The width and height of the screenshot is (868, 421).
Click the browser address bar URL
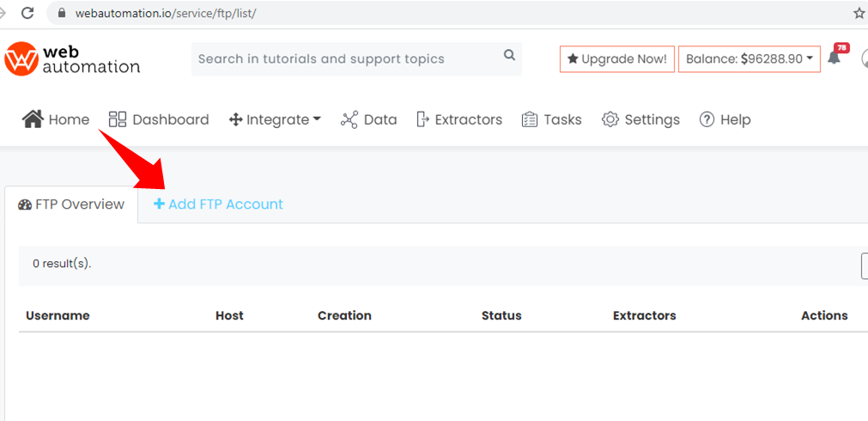point(166,13)
